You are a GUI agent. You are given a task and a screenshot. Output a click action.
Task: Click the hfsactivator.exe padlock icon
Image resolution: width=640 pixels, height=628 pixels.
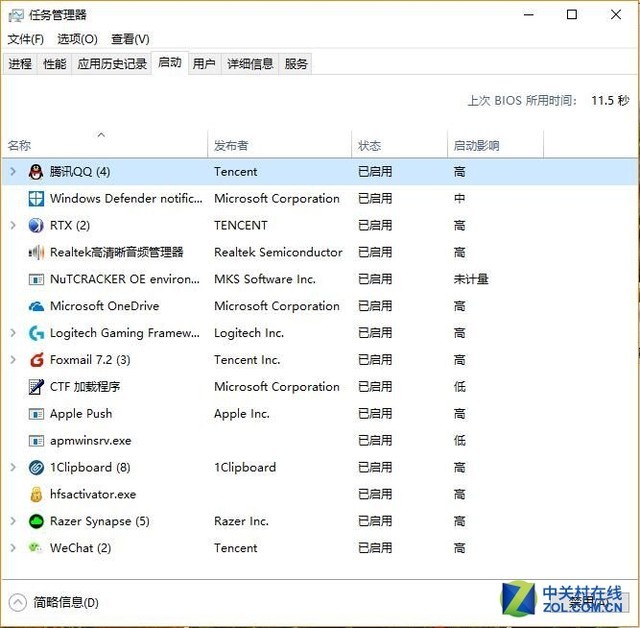pyautogui.click(x=36, y=495)
